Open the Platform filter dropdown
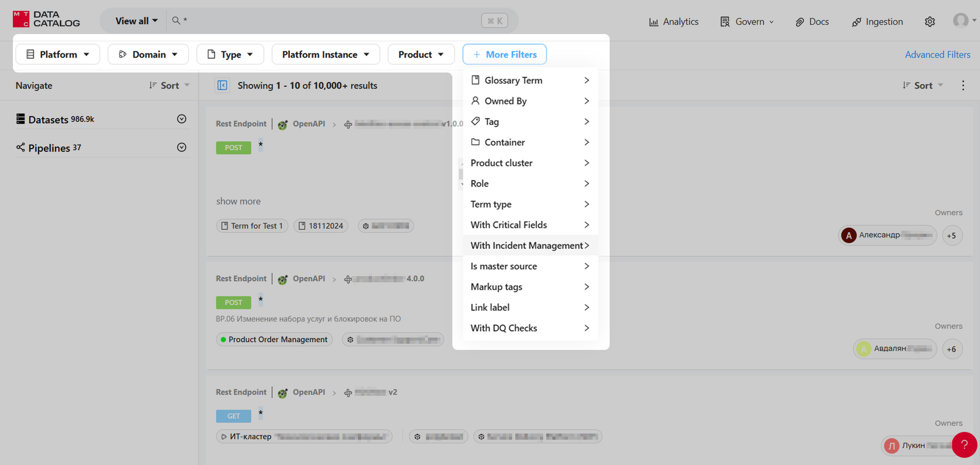Viewport: 980px width, 465px height. [58, 54]
